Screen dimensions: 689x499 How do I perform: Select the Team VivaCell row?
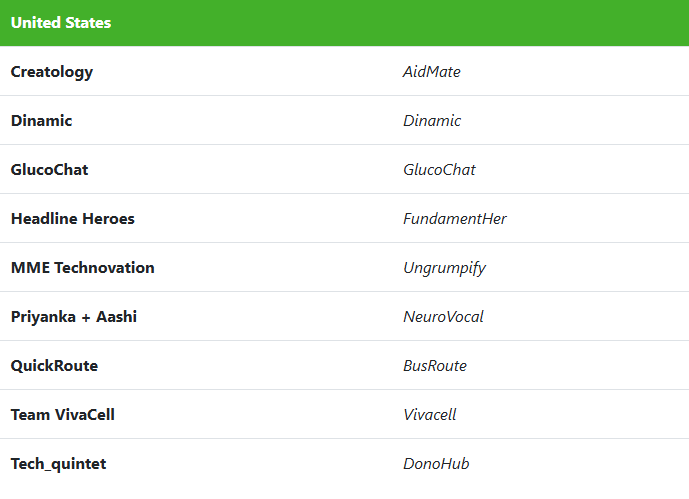[x=344, y=414]
